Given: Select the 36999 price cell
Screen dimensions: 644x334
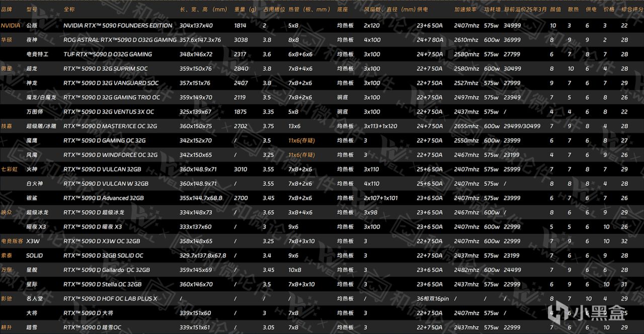Looking at the screenshot, I should click(512, 40).
